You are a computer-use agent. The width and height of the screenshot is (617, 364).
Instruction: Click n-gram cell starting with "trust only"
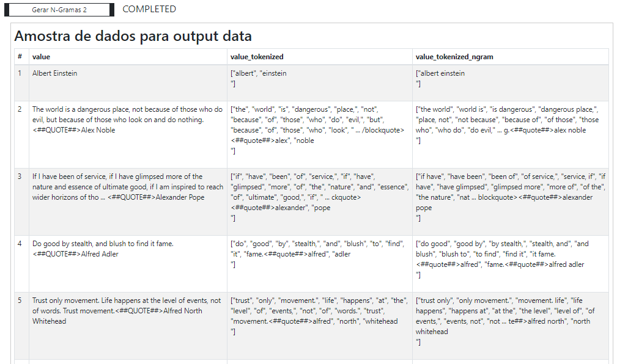point(511,326)
